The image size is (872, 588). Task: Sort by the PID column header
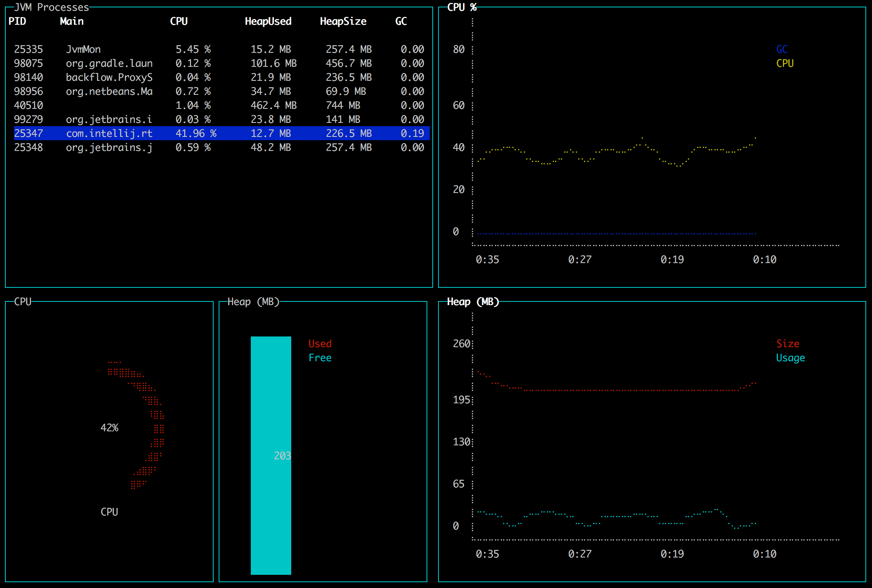point(18,21)
